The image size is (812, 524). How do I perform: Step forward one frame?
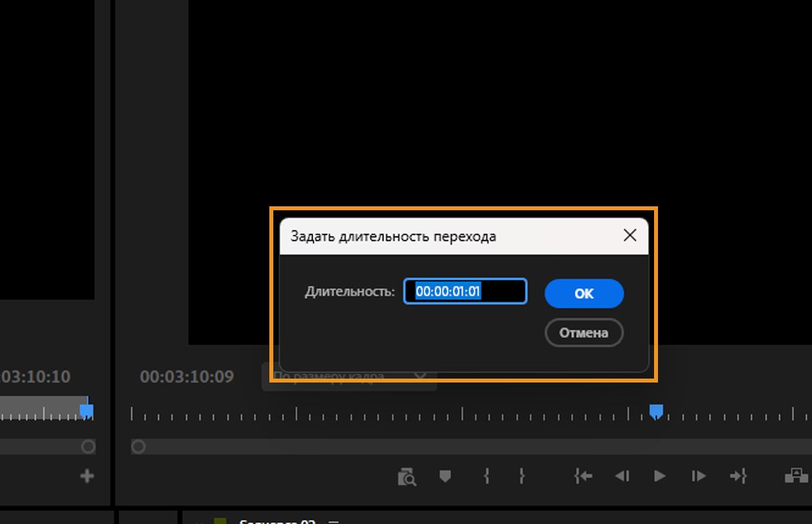[x=699, y=476]
